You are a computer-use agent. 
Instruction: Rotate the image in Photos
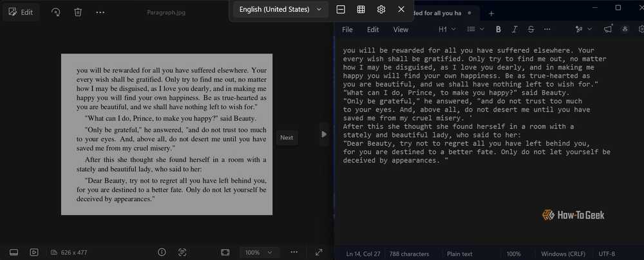(x=56, y=12)
